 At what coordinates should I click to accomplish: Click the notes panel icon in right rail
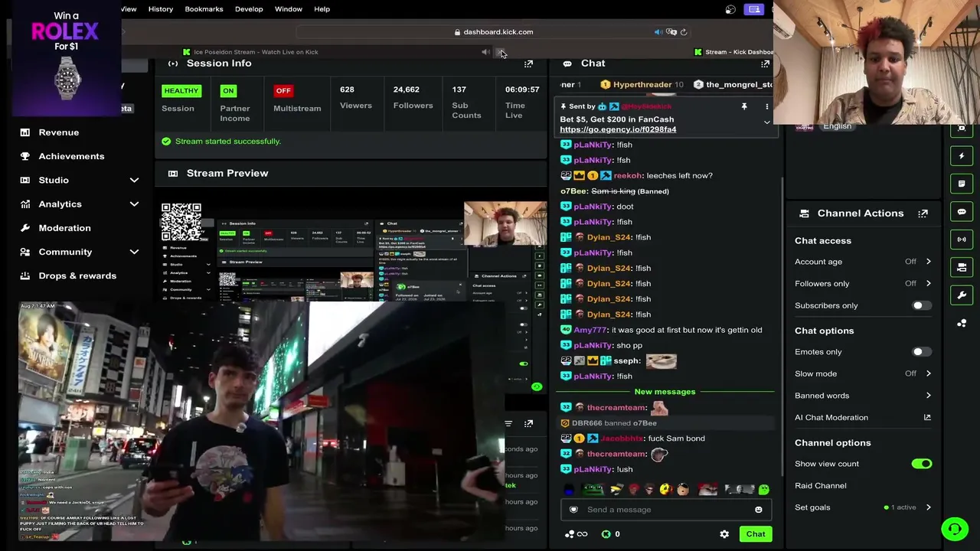[x=962, y=184]
